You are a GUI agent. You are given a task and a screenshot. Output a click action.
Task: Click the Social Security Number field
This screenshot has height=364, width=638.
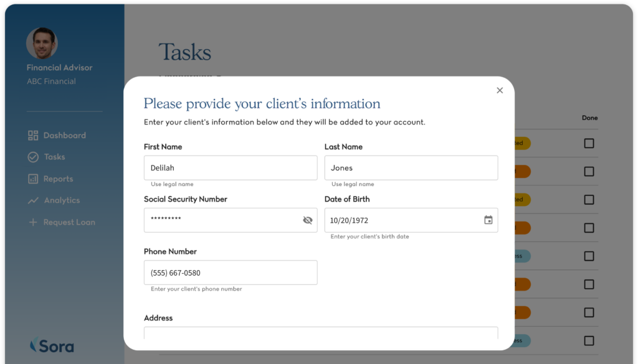(x=231, y=220)
